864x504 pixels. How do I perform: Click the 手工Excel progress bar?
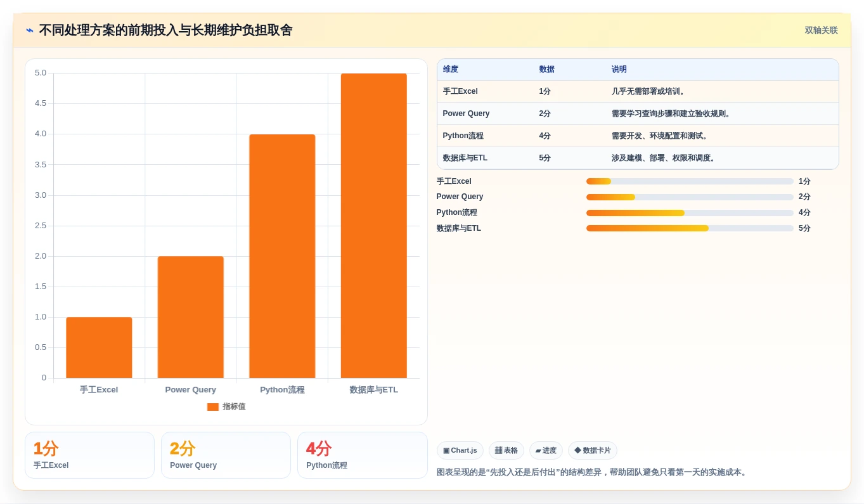pos(690,181)
